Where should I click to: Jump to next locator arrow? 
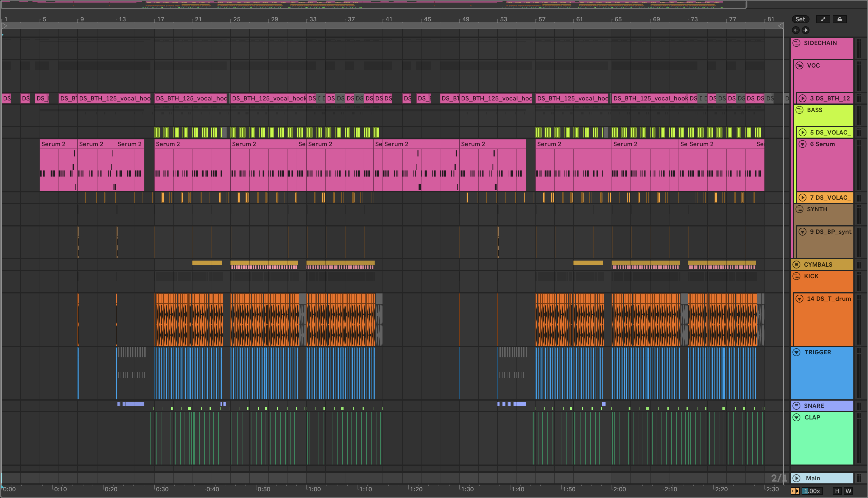click(805, 30)
